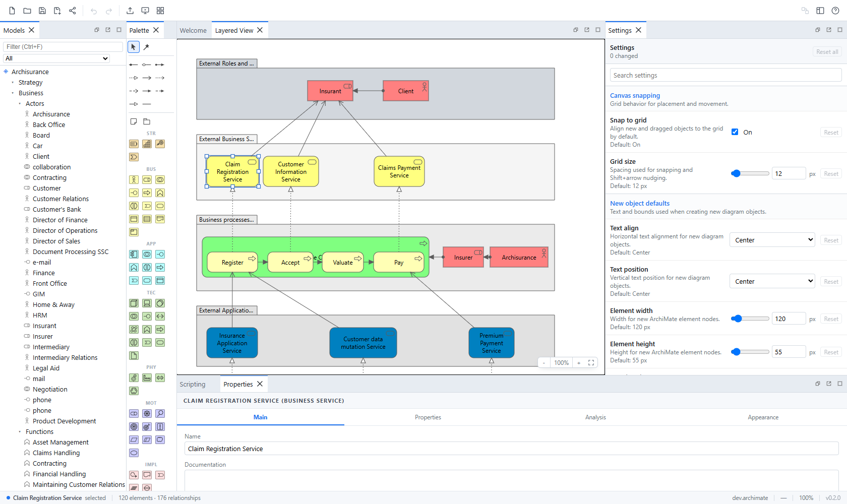Zoom out the canvas with minus button
Screen dimensions: 847x504
point(544,363)
